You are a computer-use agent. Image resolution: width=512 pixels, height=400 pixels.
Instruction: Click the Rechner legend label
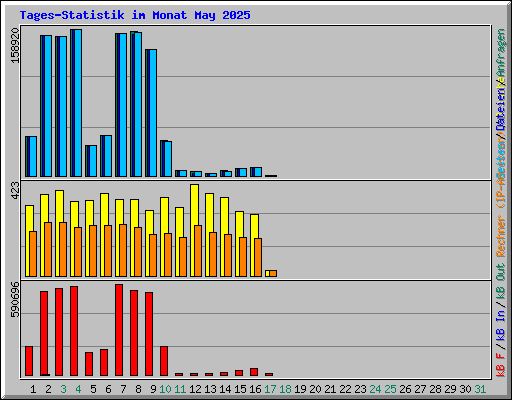click(x=501, y=236)
